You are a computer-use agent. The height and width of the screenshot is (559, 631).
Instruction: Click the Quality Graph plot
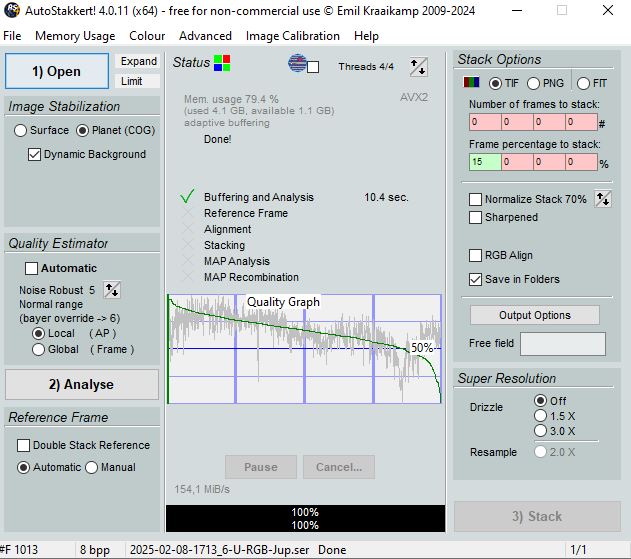click(305, 349)
